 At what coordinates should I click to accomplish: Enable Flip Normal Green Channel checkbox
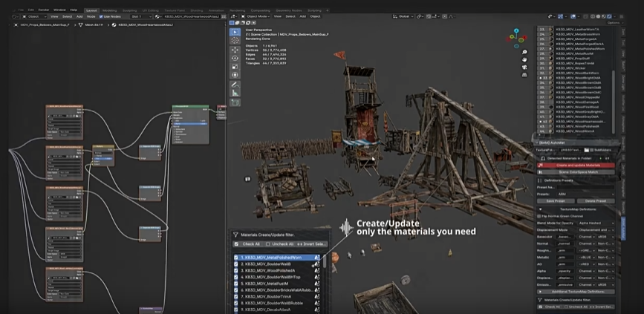pyautogui.click(x=540, y=216)
